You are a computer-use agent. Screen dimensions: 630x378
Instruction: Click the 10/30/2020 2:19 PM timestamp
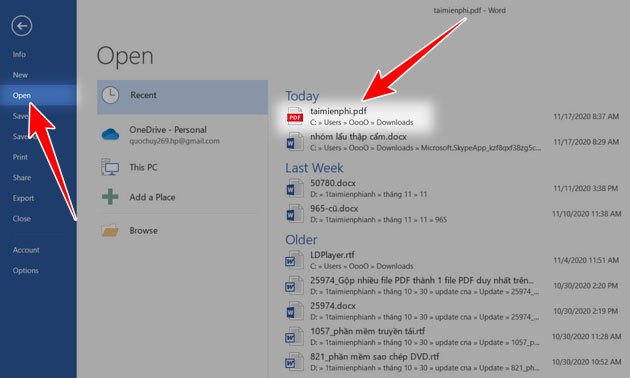click(x=585, y=311)
